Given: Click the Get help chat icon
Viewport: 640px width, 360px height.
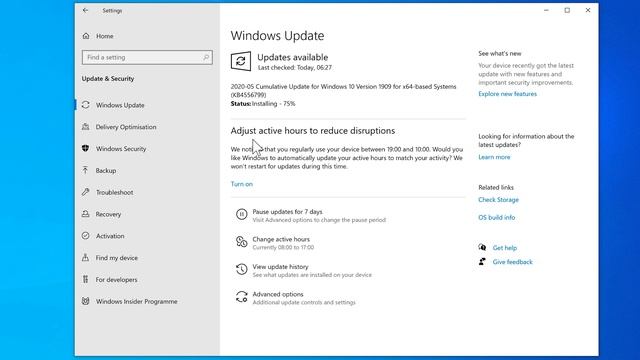Looking at the screenshot, I should pos(482,247).
